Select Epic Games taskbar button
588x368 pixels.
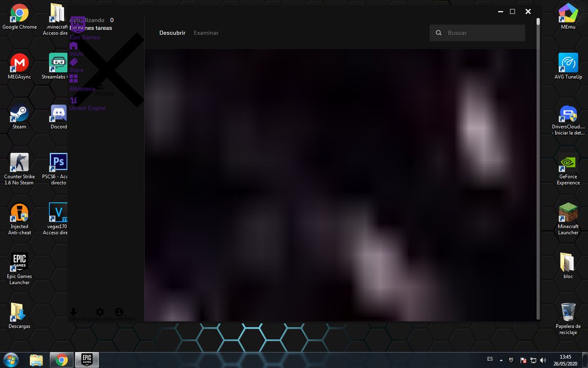pos(87,360)
